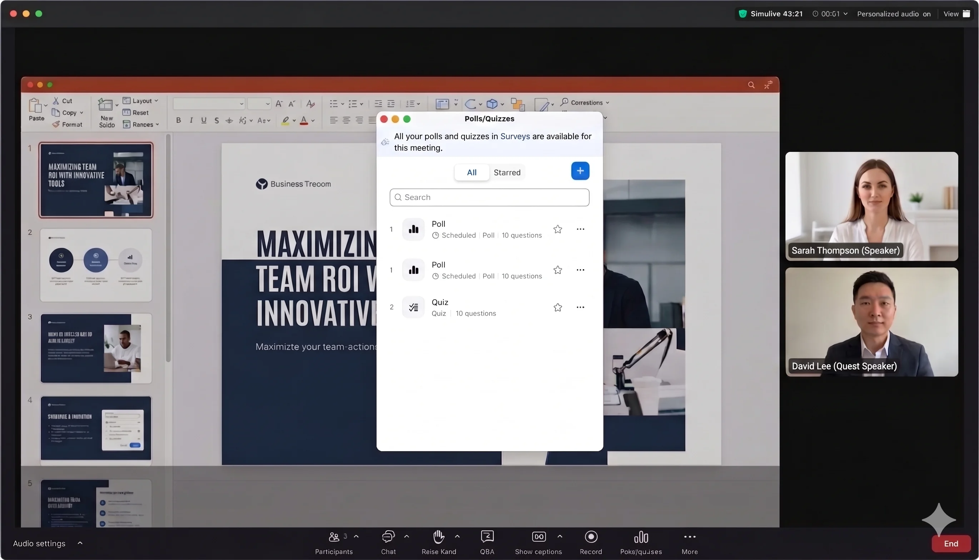Viewport: 979px width, 560px height.
Task: Click the Cut scissors icon in PowerPoint
Action: 56,101
